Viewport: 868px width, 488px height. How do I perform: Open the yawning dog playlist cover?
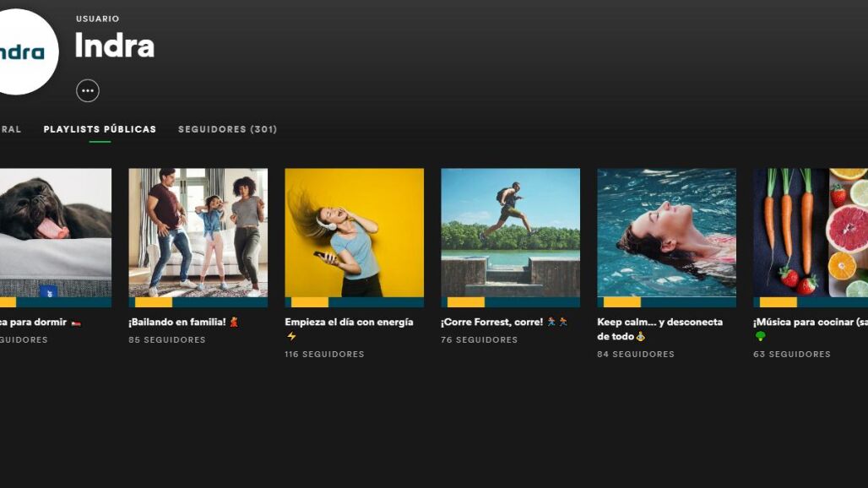pyautogui.click(x=56, y=238)
